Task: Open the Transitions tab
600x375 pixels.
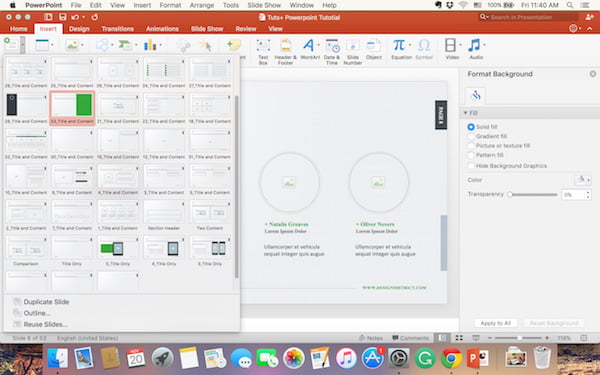Action: 117,29
